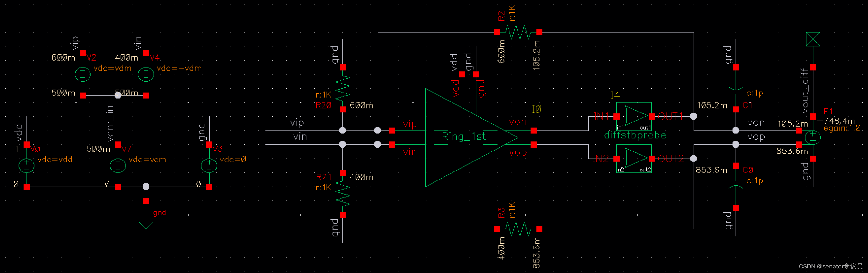This screenshot has height=273, width=868.
Task: Click the IN1 pin of probe I4
Action: click(x=617, y=116)
